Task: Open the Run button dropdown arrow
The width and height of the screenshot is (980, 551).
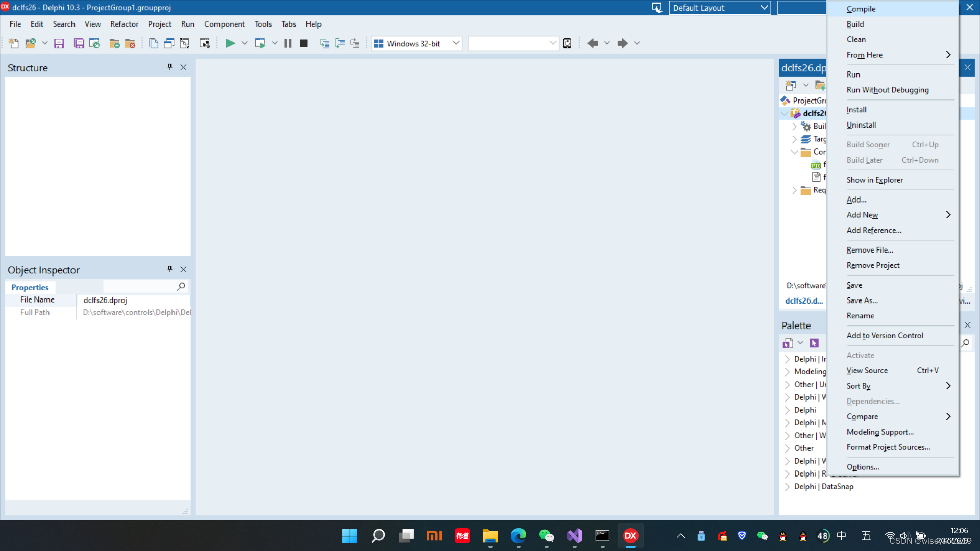Action: coord(244,43)
